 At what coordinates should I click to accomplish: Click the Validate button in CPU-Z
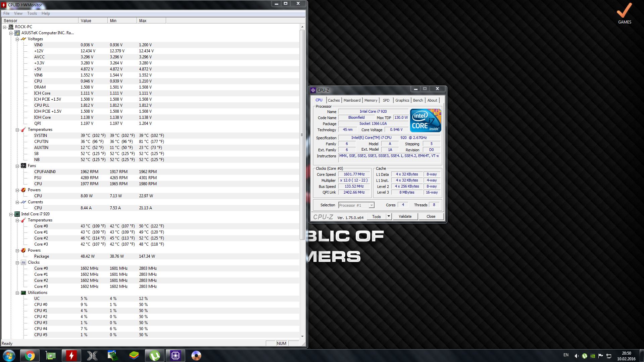pos(405,216)
